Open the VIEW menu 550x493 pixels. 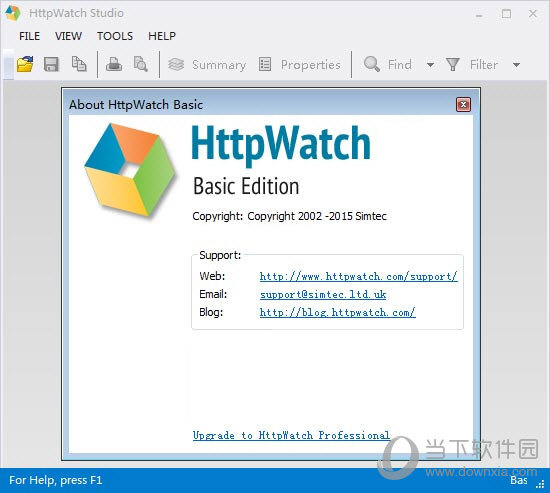click(68, 36)
